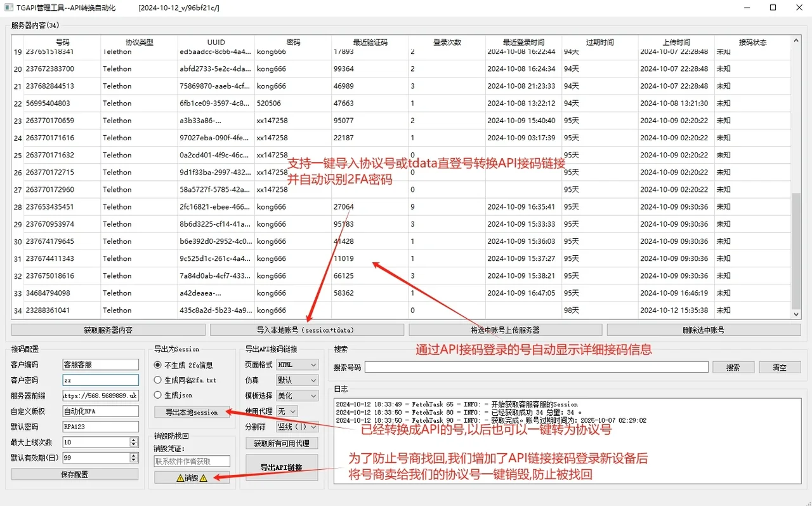Click 将选中账号上传服务器 button

tap(505, 330)
